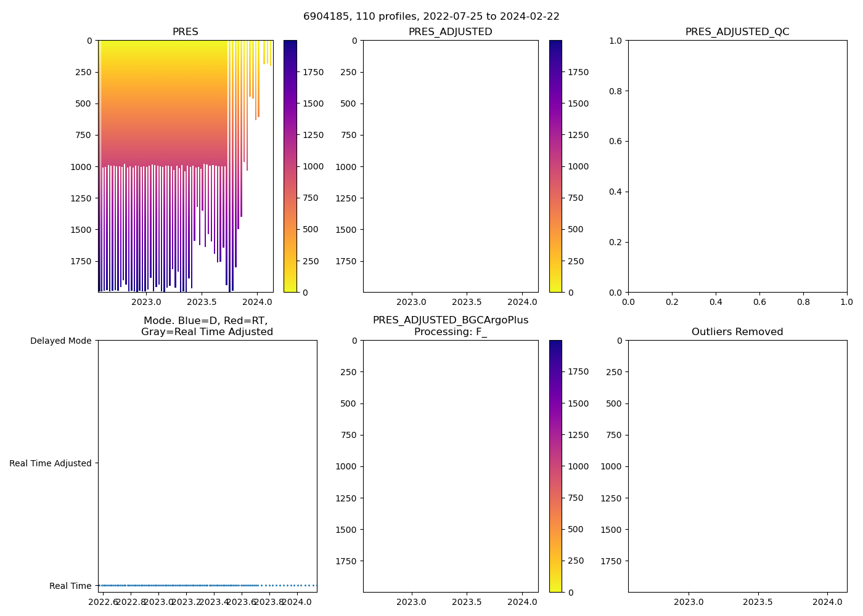Screen dimensions: 863x616
Task: Click the 2023.5 tick under the PRES plot
Action: point(202,302)
